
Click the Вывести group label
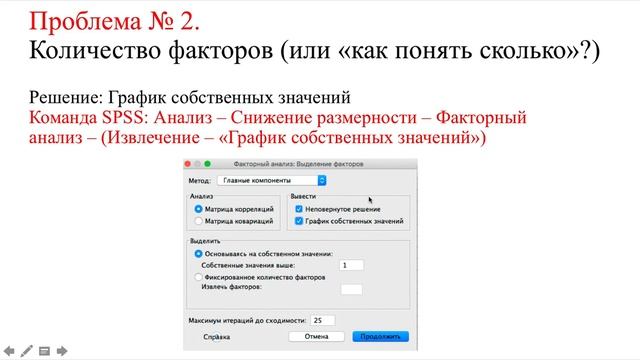point(303,196)
